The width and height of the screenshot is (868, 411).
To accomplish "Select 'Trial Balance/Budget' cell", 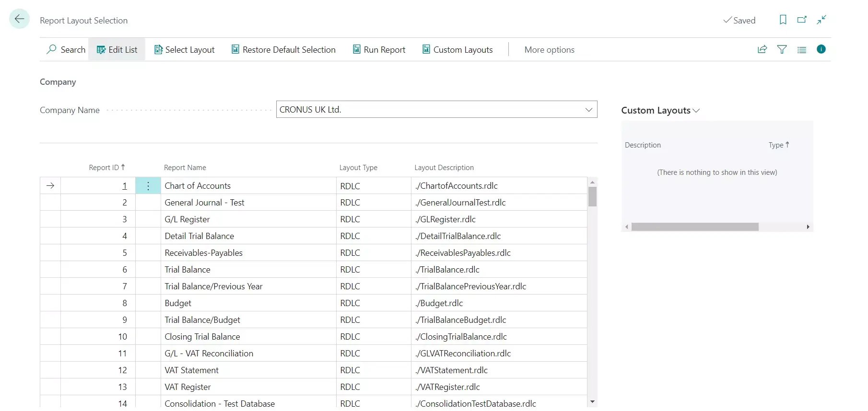I will (248, 320).
